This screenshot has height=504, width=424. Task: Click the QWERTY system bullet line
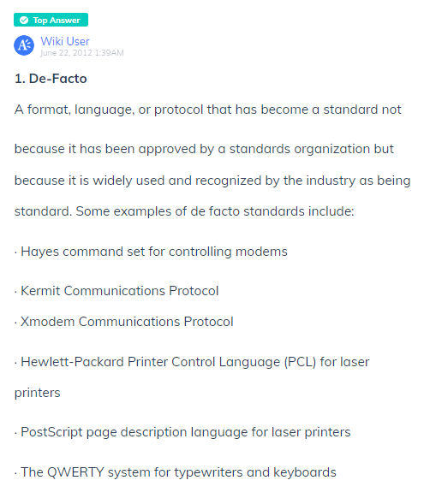[176, 472]
